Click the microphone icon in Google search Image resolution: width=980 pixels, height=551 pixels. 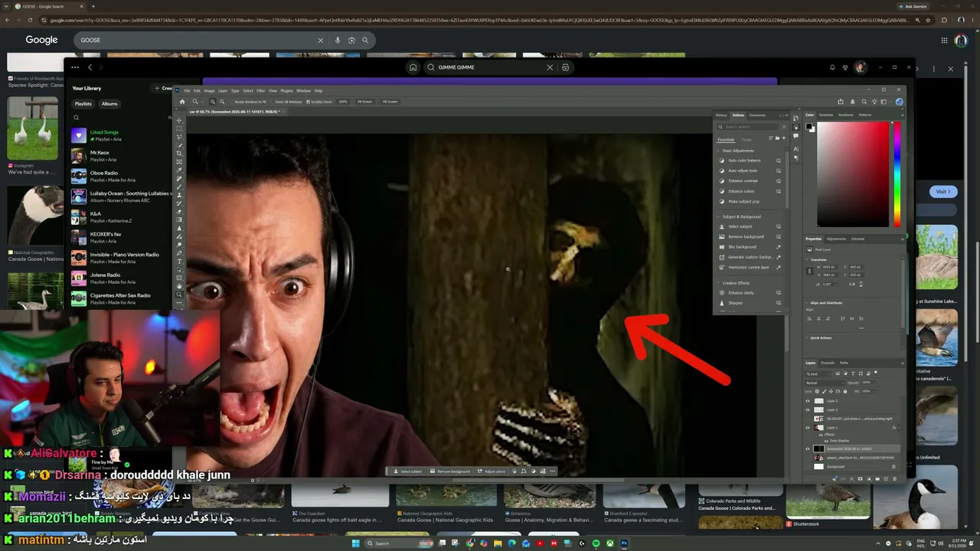[x=338, y=40]
